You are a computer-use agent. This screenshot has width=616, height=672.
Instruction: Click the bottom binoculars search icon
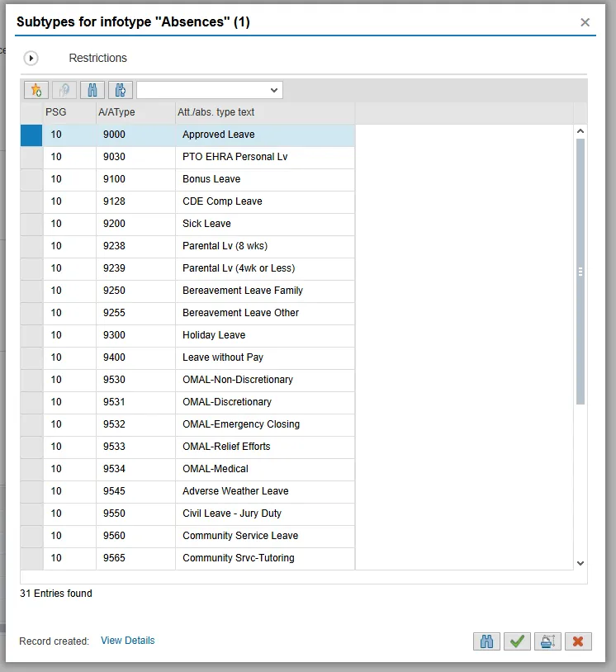[x=487, y=641]
